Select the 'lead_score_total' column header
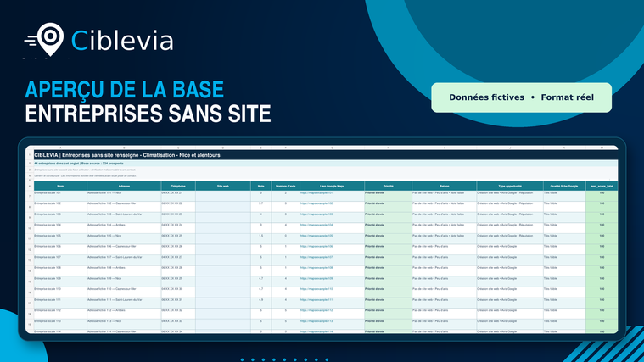This screenshot has width=644, height=362. click(x=602, y=187)
